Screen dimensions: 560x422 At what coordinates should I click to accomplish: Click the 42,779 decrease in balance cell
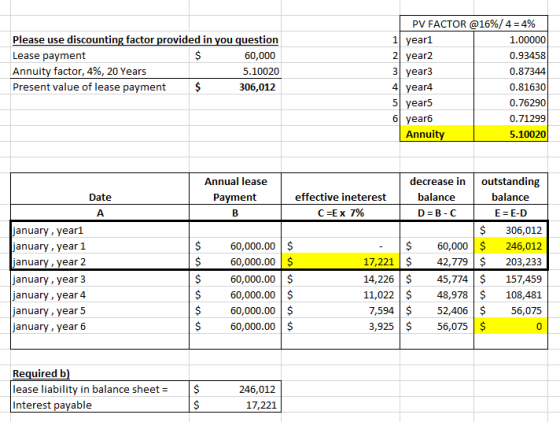click(437, 262)
